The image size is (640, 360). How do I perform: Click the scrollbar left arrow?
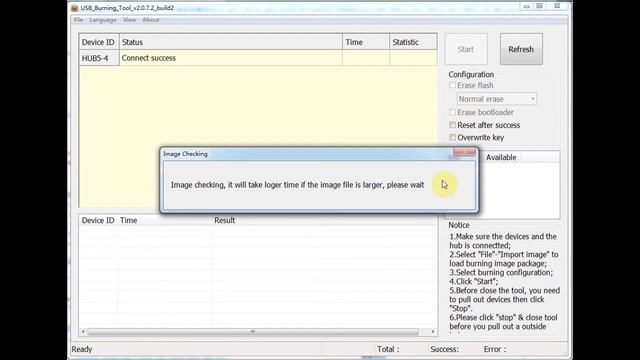[83, 331]
